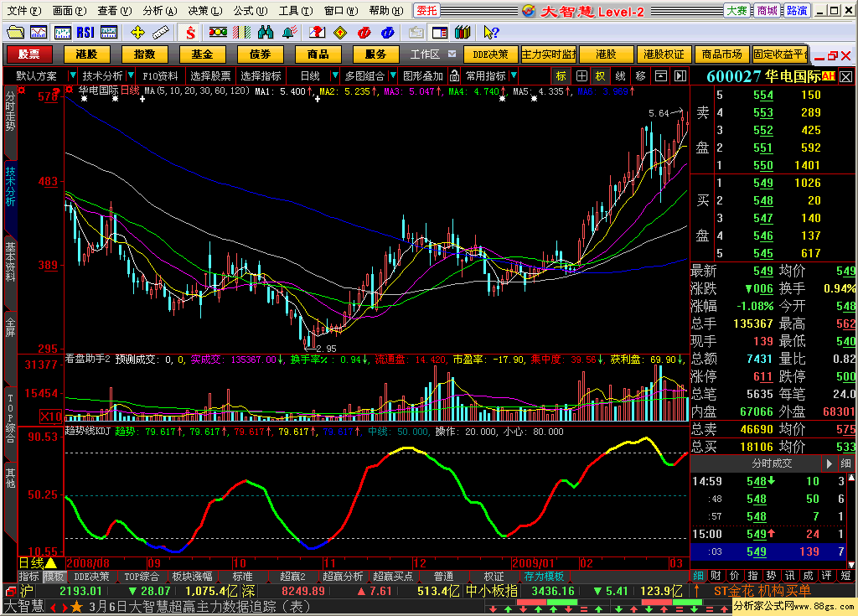858x616 pixels.
Task: Switch to the DDE决策 bottom tab
Action: click(91, 576)
